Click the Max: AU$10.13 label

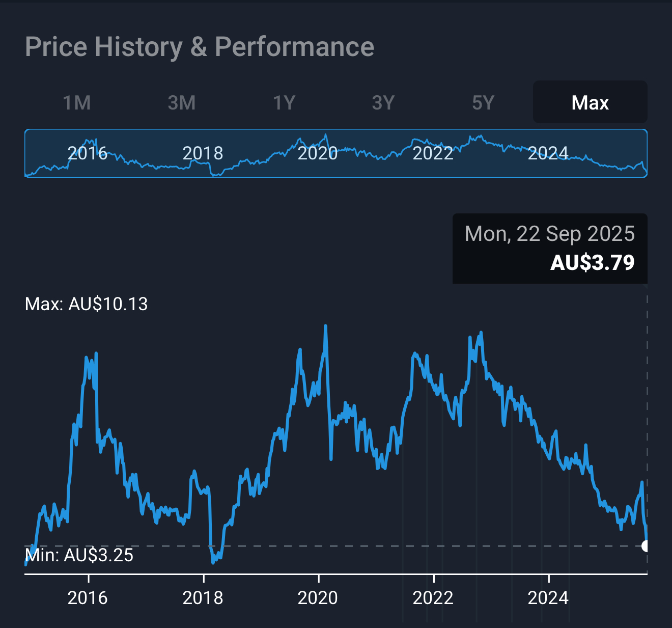pyautogui.click(x=87, y=304)
